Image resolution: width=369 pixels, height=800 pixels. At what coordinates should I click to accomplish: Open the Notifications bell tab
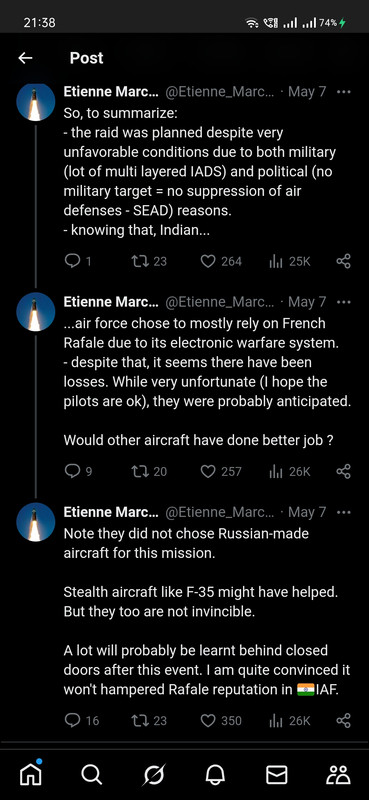click(x=215, y=775)
